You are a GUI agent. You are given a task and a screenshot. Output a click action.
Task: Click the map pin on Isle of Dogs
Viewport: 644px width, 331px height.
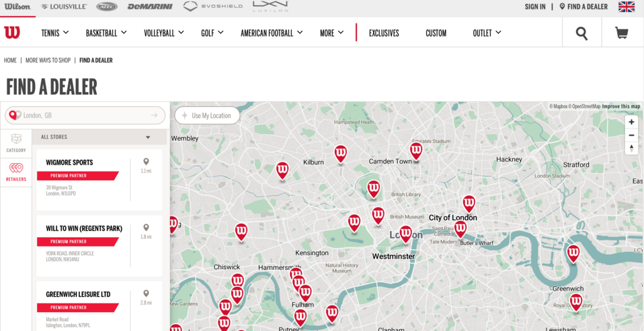coord(573,252)
